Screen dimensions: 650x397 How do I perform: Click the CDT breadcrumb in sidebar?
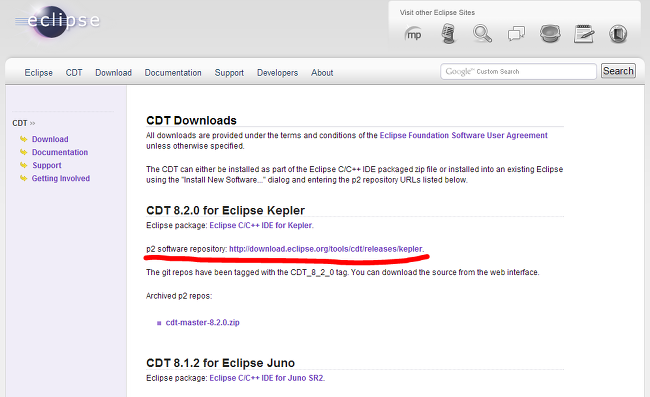pos(19,123)
